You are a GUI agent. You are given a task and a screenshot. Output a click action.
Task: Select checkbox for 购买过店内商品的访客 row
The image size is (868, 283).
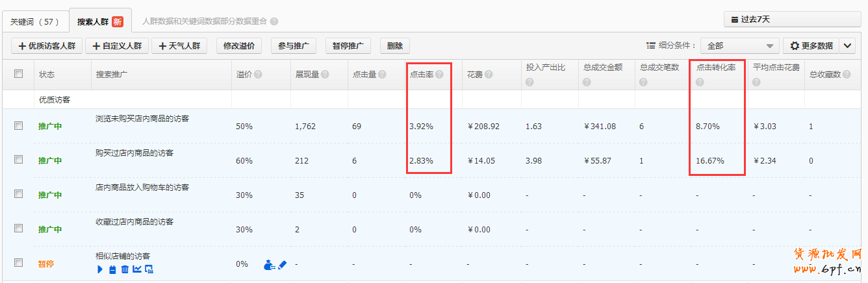19,160
